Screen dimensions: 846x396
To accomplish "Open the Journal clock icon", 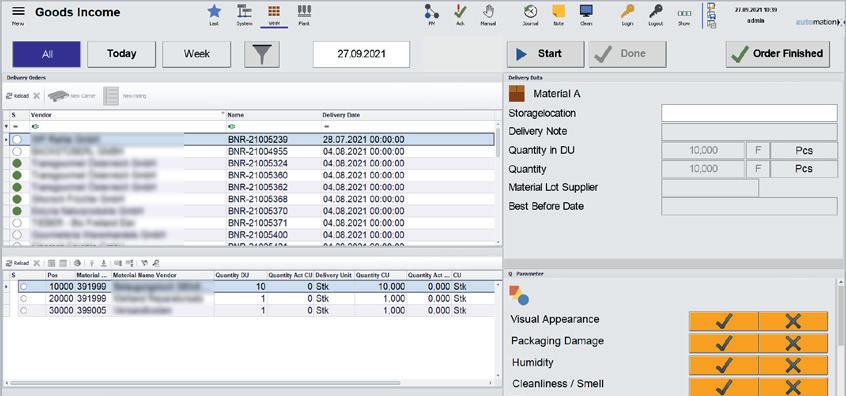I will point(530,11).
